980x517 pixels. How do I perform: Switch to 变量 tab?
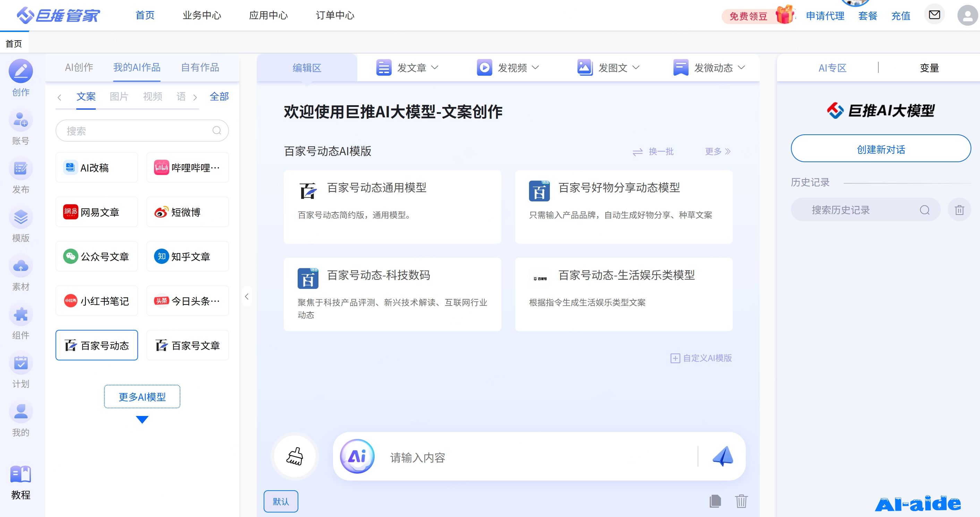click(x=929, y=68)
